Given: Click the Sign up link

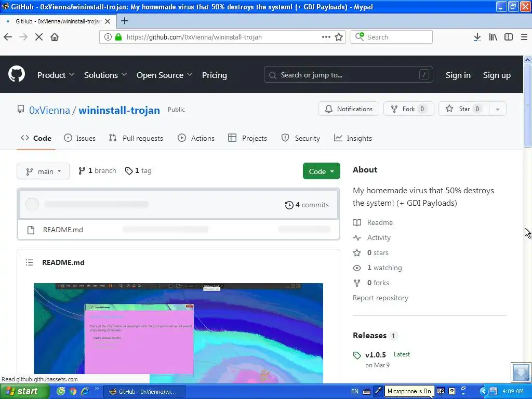Looking at the screenshot, I should 497,75.
